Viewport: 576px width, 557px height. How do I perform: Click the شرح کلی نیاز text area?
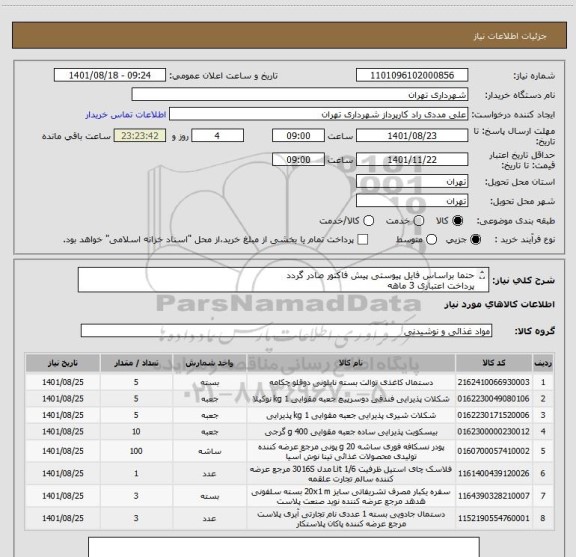tap(283, 280)
